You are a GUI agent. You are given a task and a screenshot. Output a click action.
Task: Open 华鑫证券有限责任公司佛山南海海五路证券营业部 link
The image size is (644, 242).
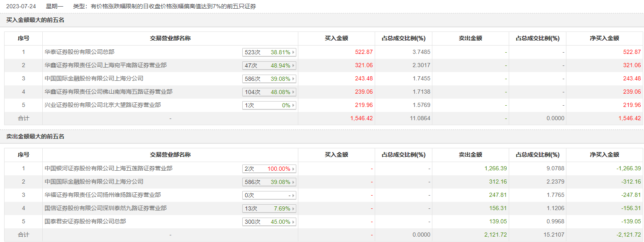(x=109, y=92)
